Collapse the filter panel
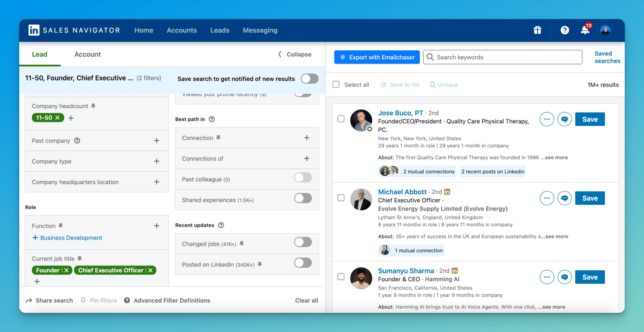This screenshot has height=332, width=644. tap(295, 54)
